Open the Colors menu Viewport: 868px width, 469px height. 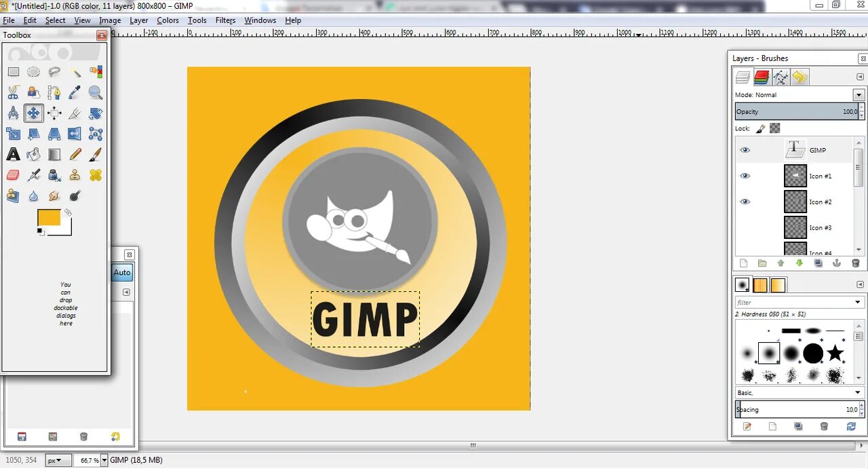[167, 20]
